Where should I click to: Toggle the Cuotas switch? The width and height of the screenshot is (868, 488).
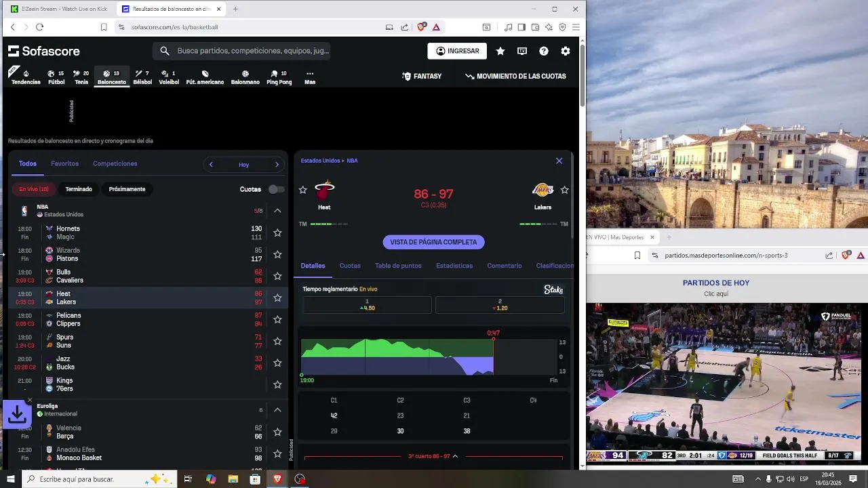point(276,189)
